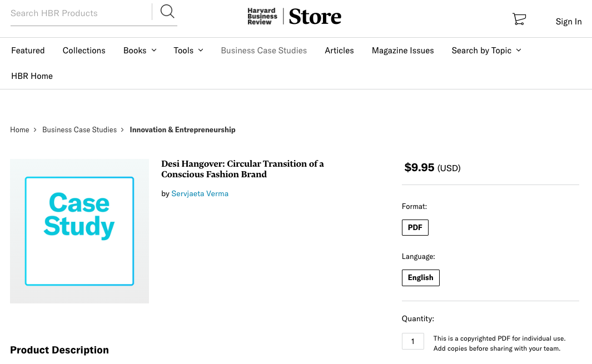Click the Home breadcrumb link

click(x=19, y=130)
